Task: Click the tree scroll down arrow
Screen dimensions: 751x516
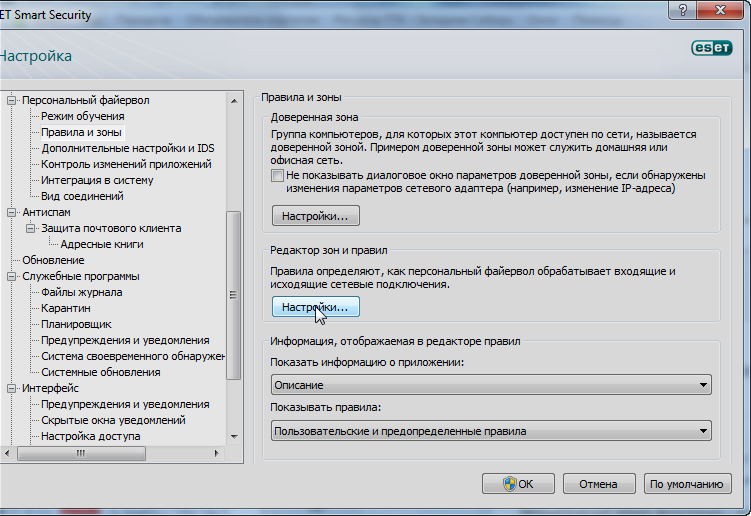Action: [234, 436]
